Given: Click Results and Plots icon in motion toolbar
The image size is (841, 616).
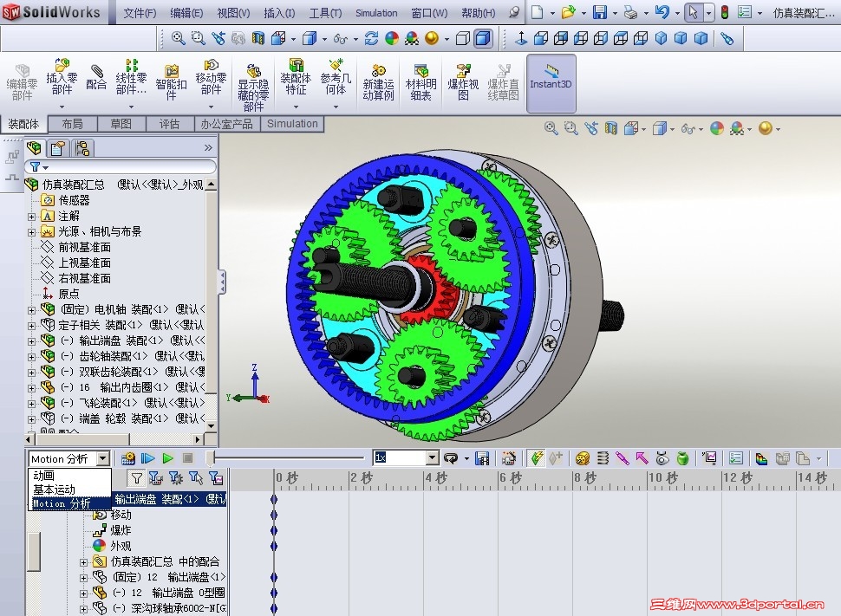Looking at the screenshot, I should coord(709,458).
